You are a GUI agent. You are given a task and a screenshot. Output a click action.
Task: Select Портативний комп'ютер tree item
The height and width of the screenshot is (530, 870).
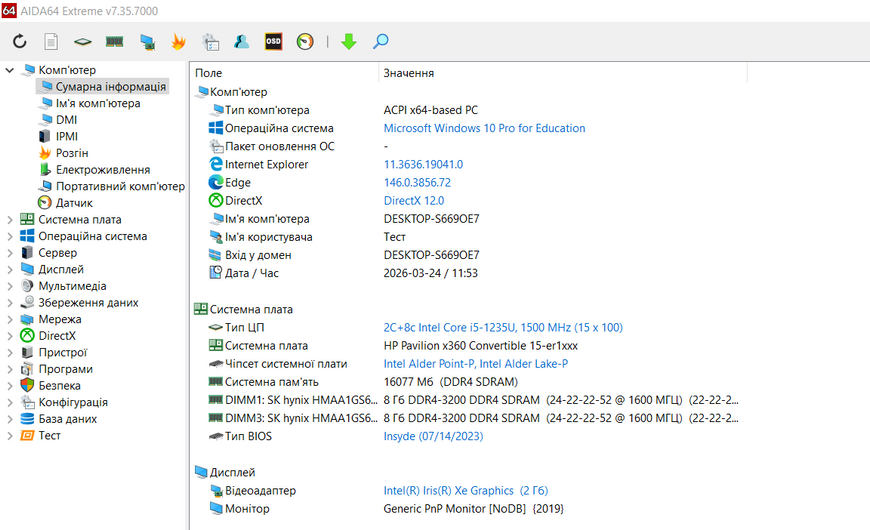(120, 186)
